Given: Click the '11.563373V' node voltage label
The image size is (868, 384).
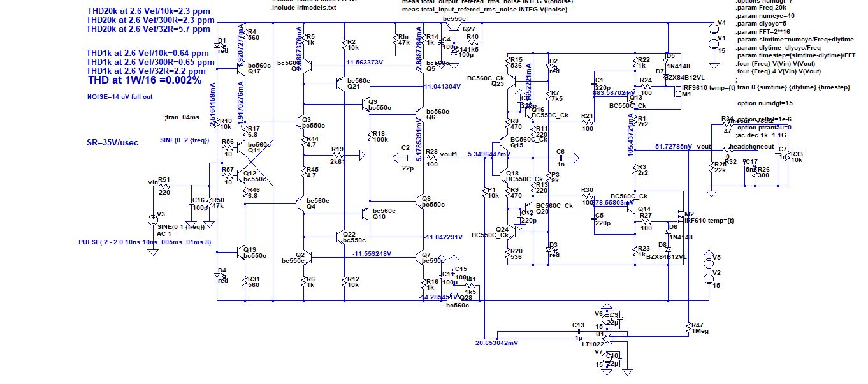Looking at the screenshot, I should click(364, 63).
